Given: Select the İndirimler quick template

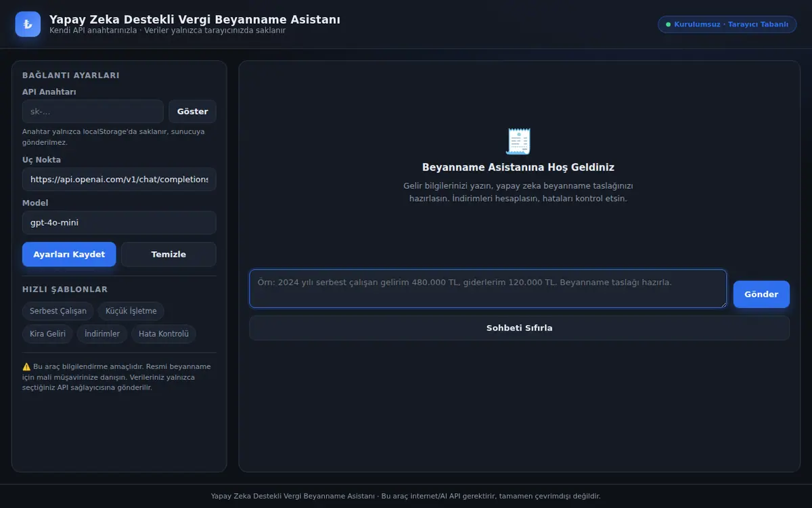Looking at the screenshot, I should click(x=102, y=334).
